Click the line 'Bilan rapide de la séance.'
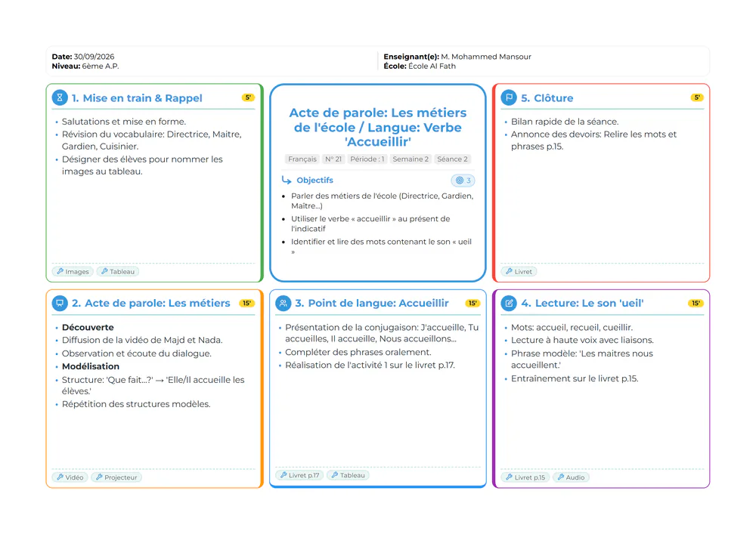The width and height of the screenshot is (756, 534). click(565, 122)
